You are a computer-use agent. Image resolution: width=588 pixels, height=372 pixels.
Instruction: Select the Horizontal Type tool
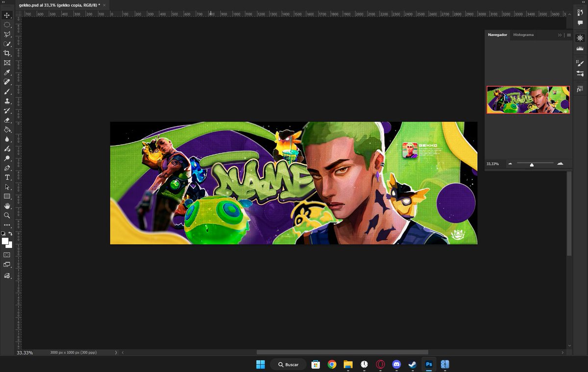[x=7, y=177]
